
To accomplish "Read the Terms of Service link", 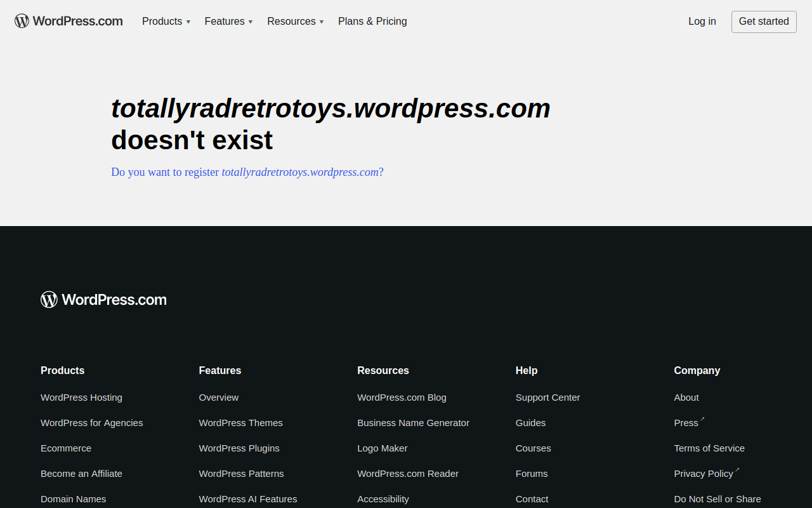I will click(x=709, y=448).
